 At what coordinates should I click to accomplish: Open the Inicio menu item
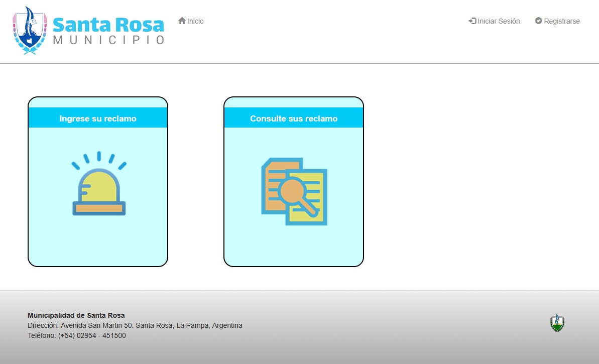(195, 21)
